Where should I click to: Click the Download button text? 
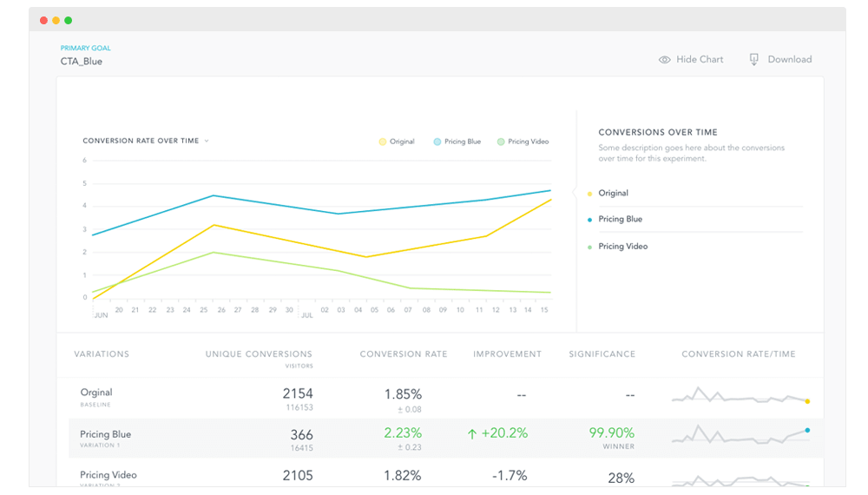click(x=789, y=60)
